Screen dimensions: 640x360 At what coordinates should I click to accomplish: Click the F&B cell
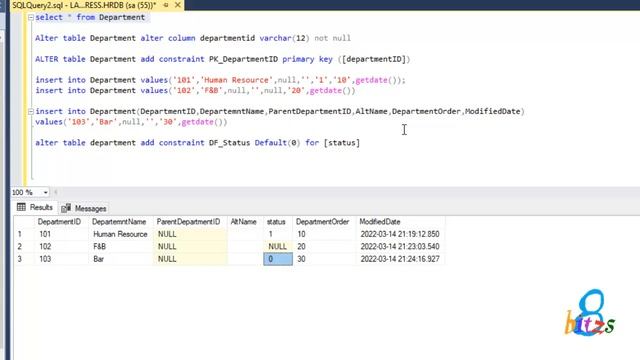click(x=120, y=247)
